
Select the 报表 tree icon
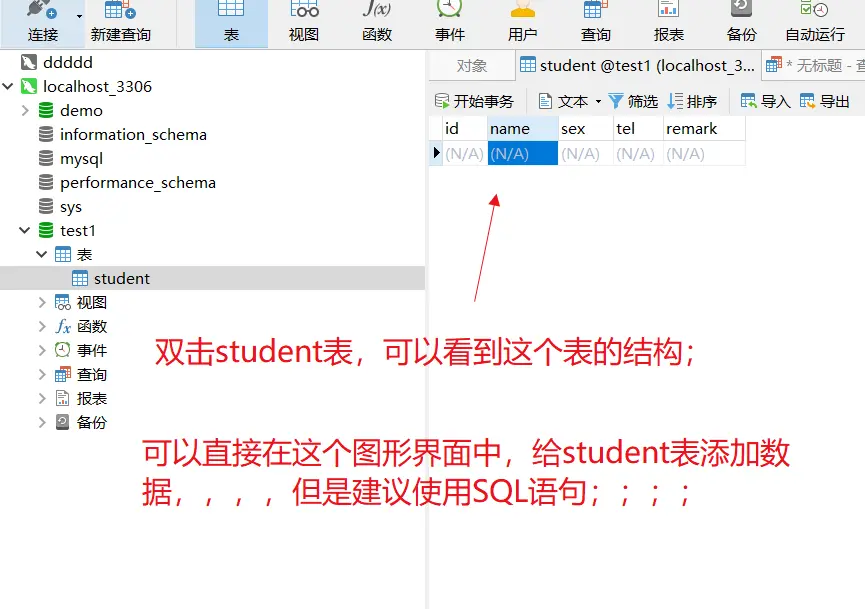[x=63, y=398]
